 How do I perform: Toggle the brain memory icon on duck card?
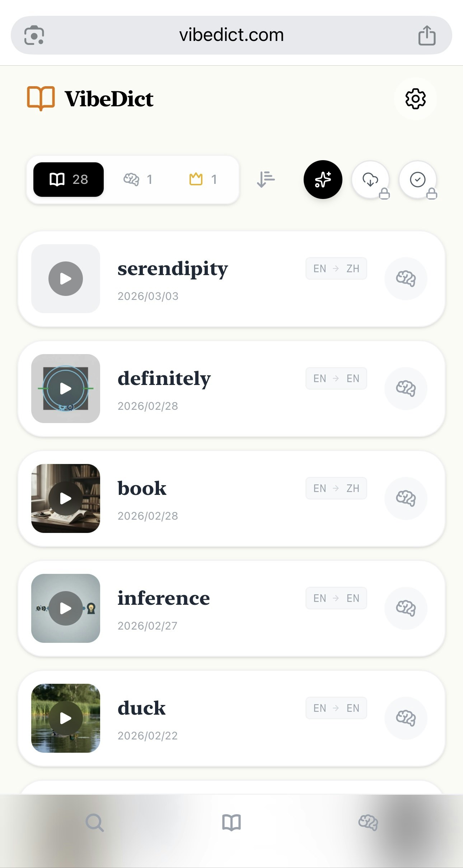pyautogui.click(x=406, y=718)
